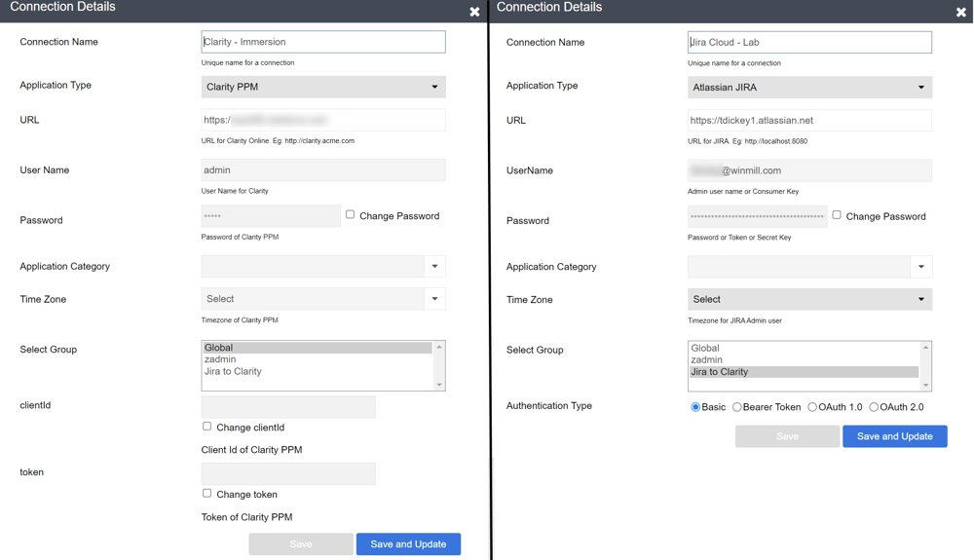Click the URL field in Clarity dialog
Image resolution: width=974 pixels, height=560 pixels.
(323, 120)
